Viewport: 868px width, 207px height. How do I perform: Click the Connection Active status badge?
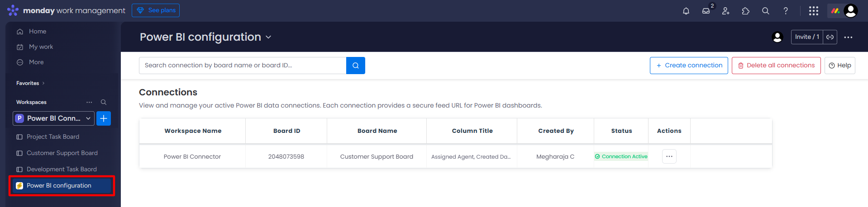[621, 156]
